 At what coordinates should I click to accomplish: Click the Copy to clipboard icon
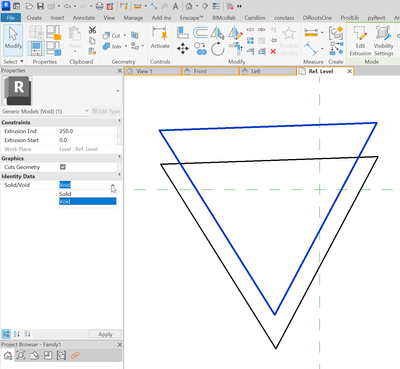pyautogui.click(x=92, y=41)
